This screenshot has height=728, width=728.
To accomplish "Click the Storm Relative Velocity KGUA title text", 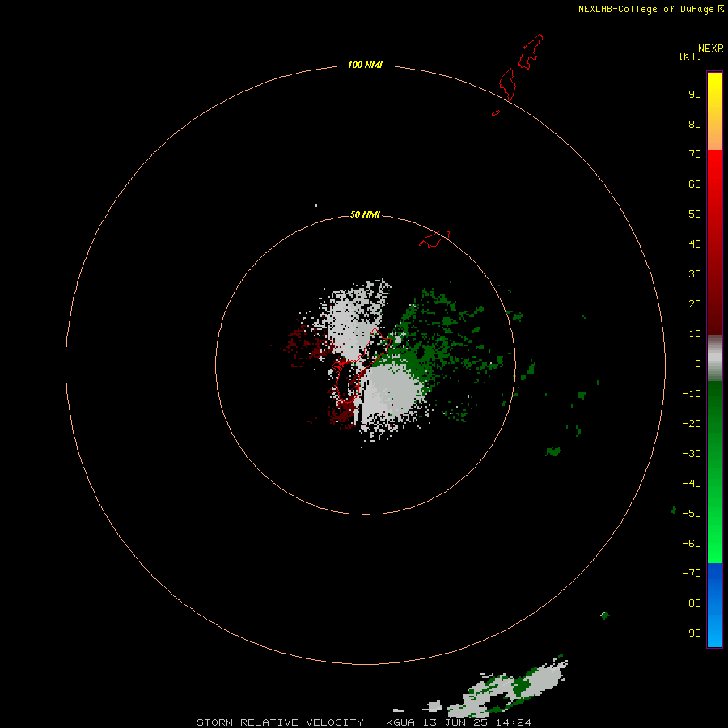I will (364, 722).
